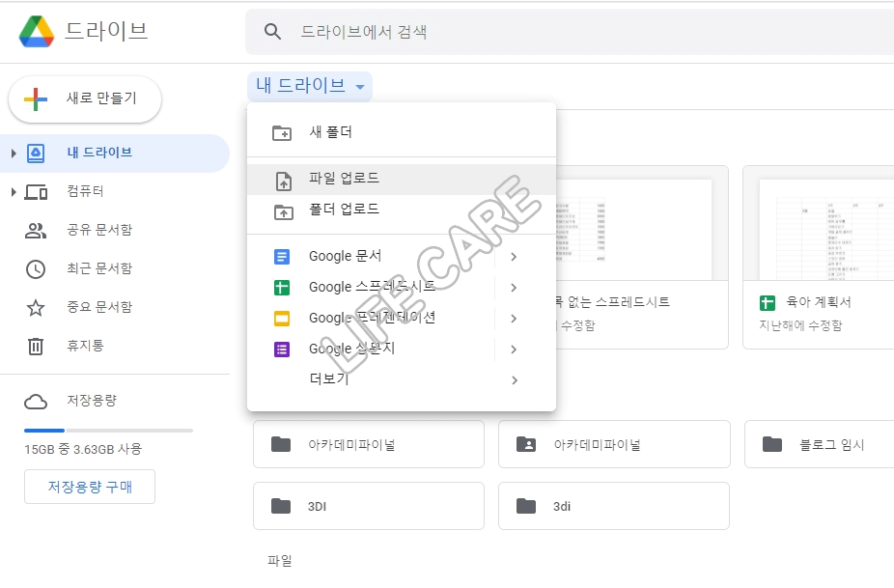Open the shared 아카데미파이널 folder

(x=614, y=444)
